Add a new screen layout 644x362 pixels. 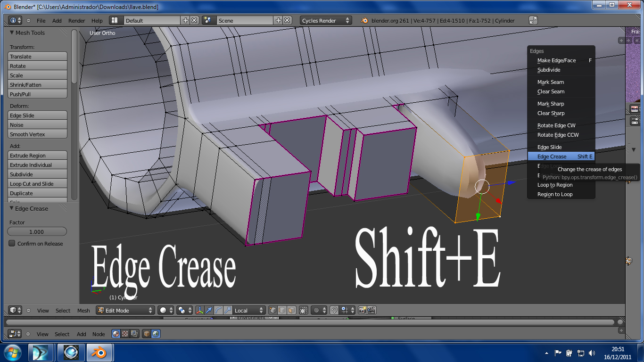click(x=185, y=20)
